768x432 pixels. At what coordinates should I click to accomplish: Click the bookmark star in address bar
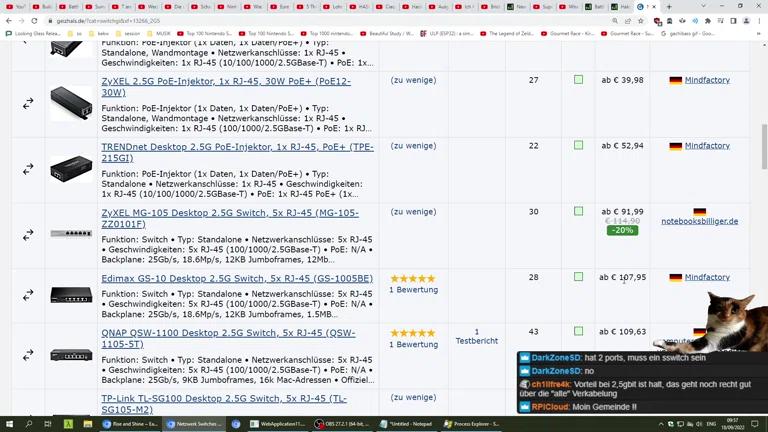(641, 20)
